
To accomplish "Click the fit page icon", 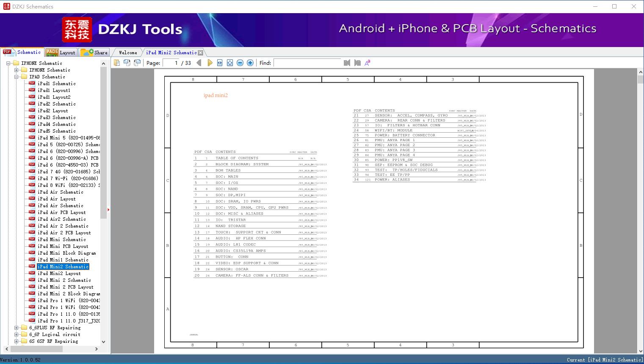I will click(230, 63).
